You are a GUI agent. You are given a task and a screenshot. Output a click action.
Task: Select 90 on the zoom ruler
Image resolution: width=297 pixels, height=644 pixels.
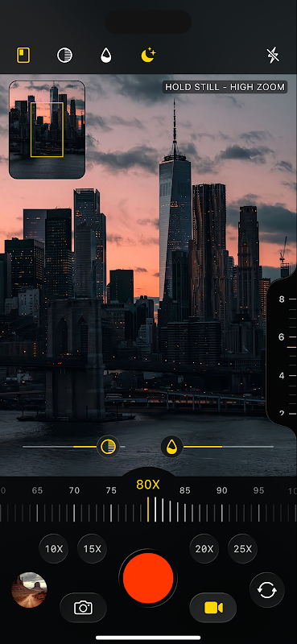click(222, 490)
